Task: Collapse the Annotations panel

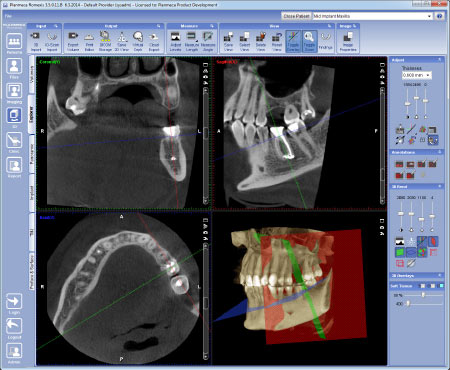Action: click(x=439, y=152)
